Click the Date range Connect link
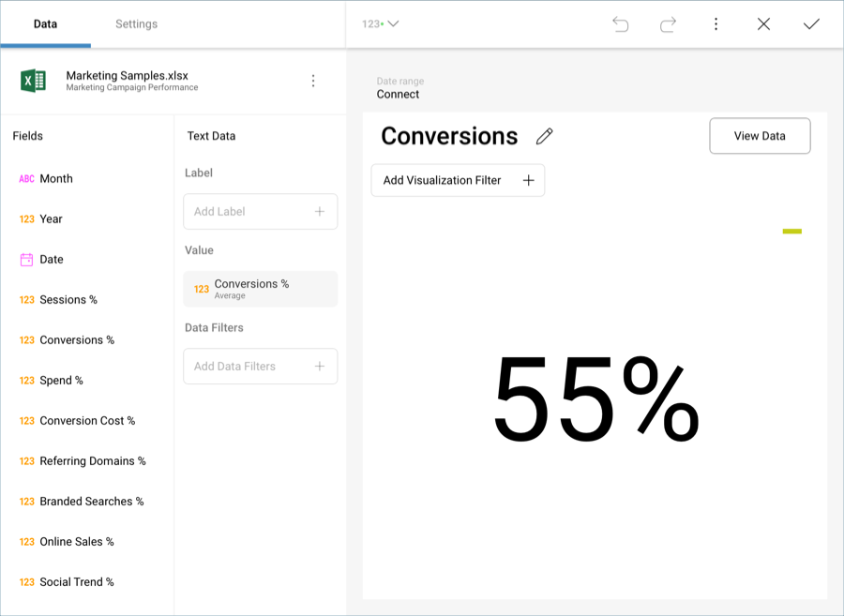Image resolution: width=844 pixels, height=616 pixels. (398, 94)
